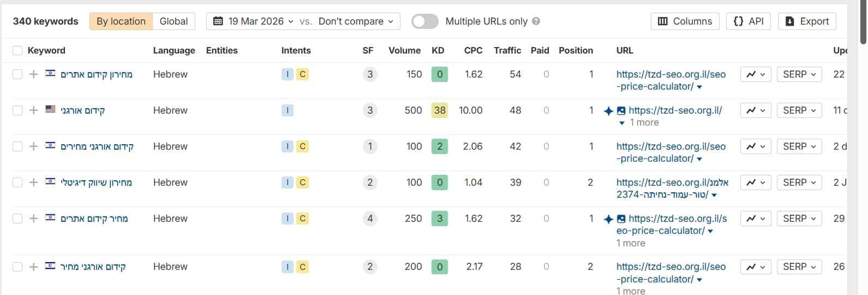
Task: Sort table by Volume column header
Action: click(x=404, y=50)
